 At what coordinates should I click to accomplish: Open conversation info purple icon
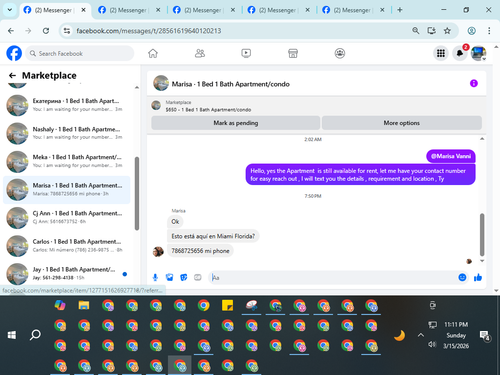pyautogui.click(x=474, y=83)
